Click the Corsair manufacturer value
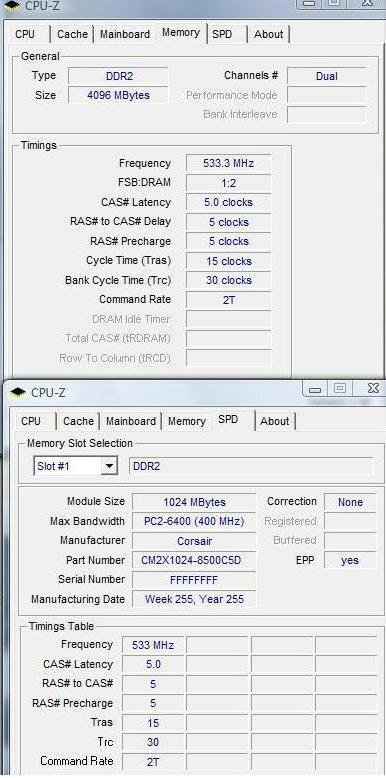 (x=194, y=541)
